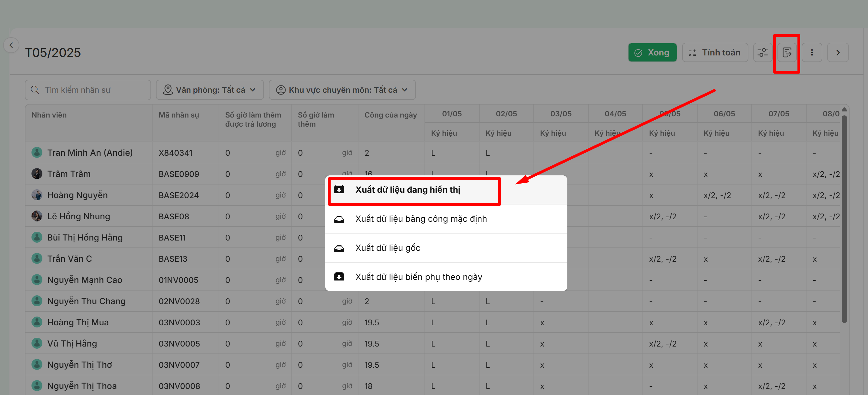Image resolution: width=868 pixels, height=395 pixels.
Task: Open the three-dot more options menu
Action: (812, 53)
